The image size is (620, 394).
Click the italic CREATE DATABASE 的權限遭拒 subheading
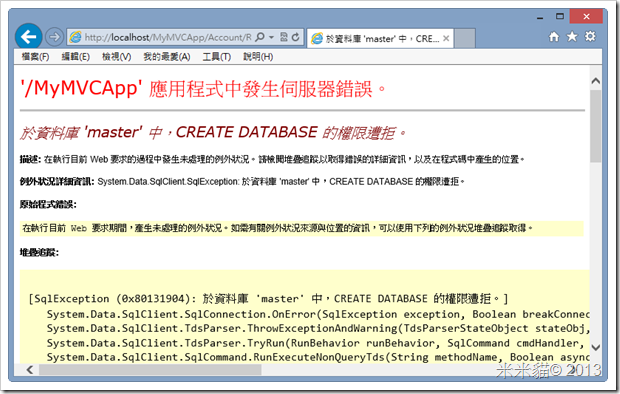(213, 133)
